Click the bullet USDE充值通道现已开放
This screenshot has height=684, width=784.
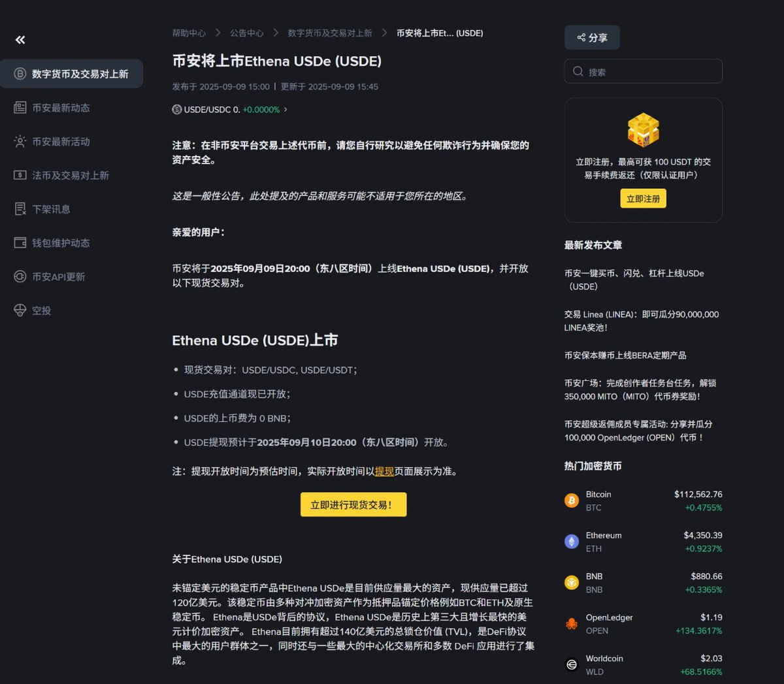pos(237,394)
